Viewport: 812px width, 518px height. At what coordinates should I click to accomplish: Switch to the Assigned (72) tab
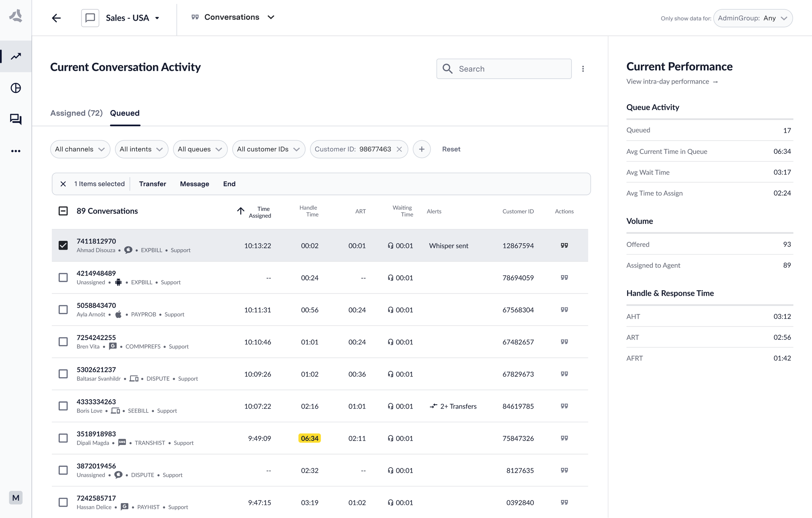(x=76, y=113)
